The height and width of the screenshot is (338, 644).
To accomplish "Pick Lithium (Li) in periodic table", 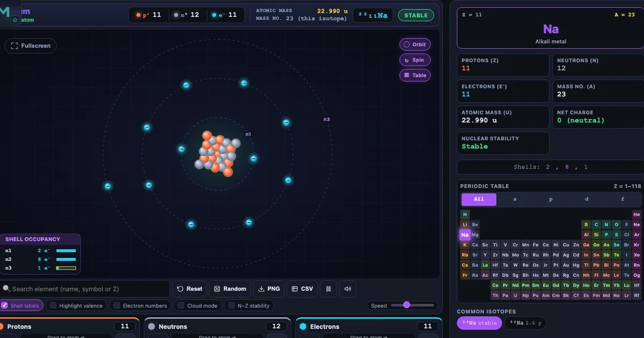I will point(465,224).
